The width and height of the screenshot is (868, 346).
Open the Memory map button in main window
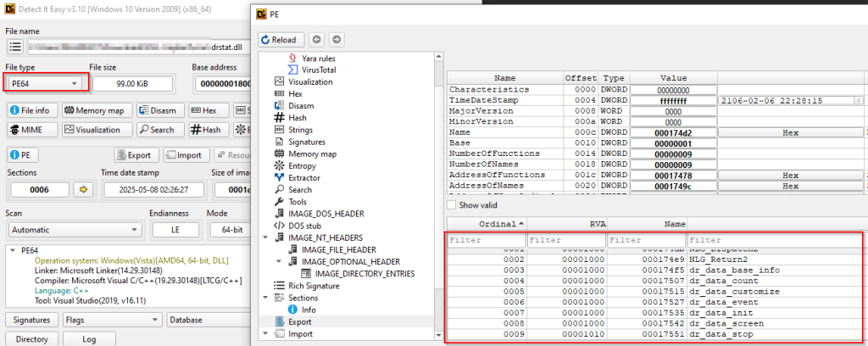pyautogui.click(x=97, y=111)
